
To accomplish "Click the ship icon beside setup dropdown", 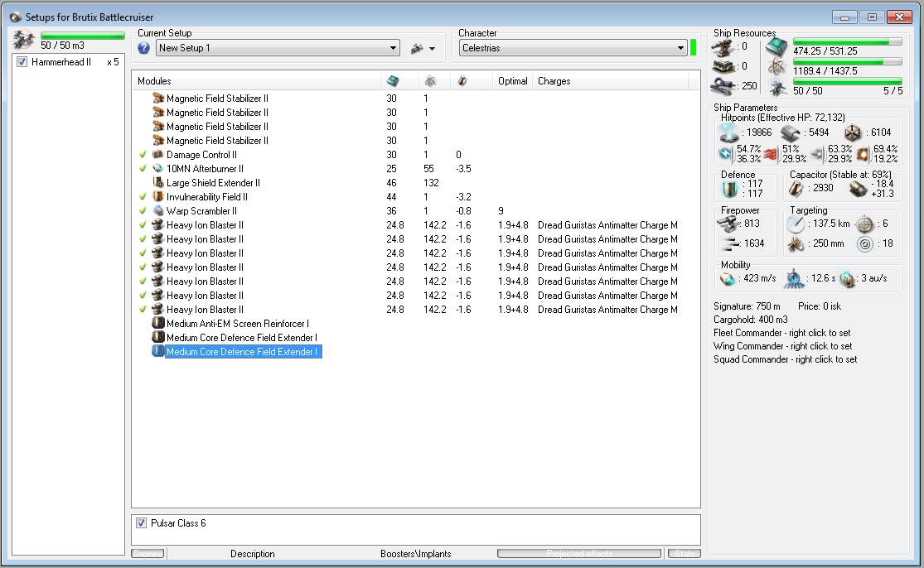I will (417, 48).
